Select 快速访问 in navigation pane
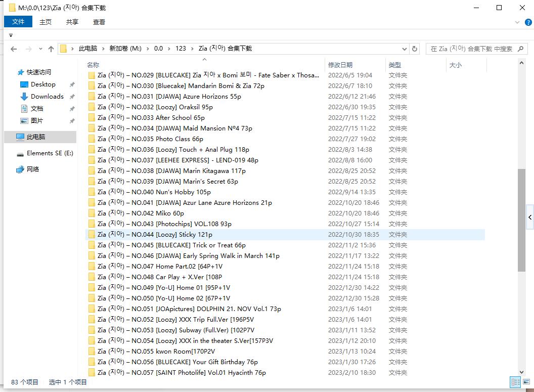This screenshot has width=534, height=392. click(x=38, y=72)
